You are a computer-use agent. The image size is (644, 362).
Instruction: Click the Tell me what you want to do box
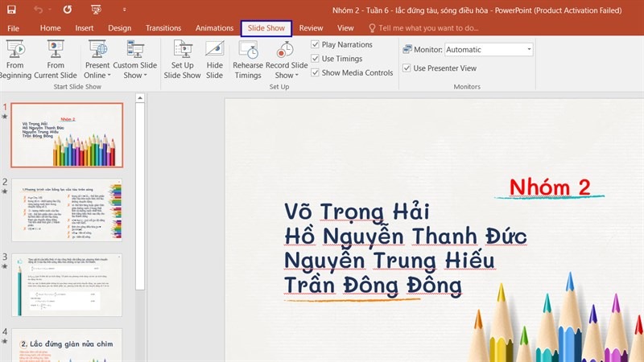428,28
